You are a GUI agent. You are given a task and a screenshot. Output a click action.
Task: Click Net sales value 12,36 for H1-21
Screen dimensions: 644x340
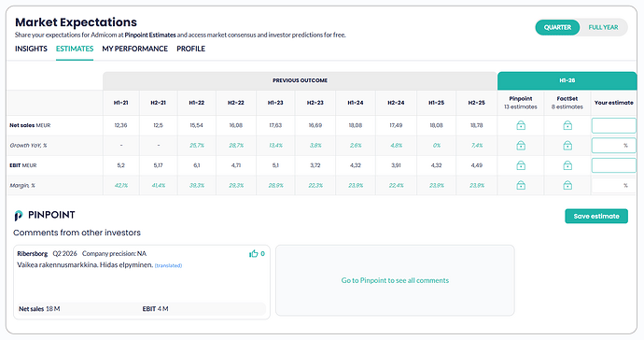tap(120, 125)
